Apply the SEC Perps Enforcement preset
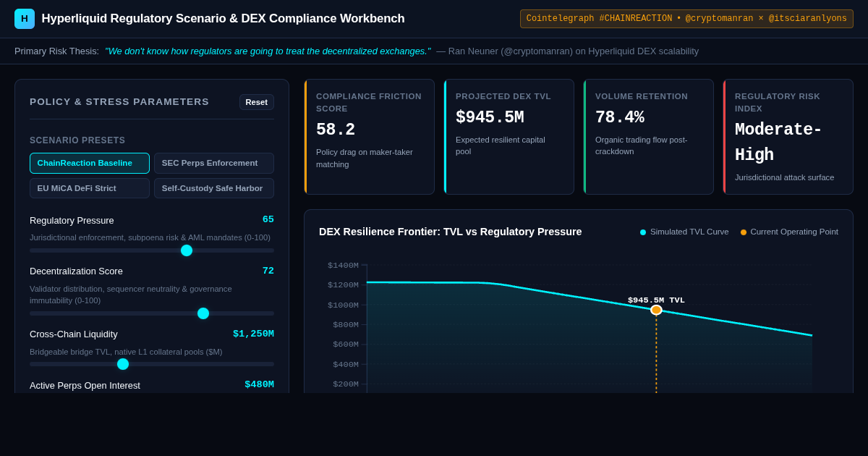 tap(214, 163)
